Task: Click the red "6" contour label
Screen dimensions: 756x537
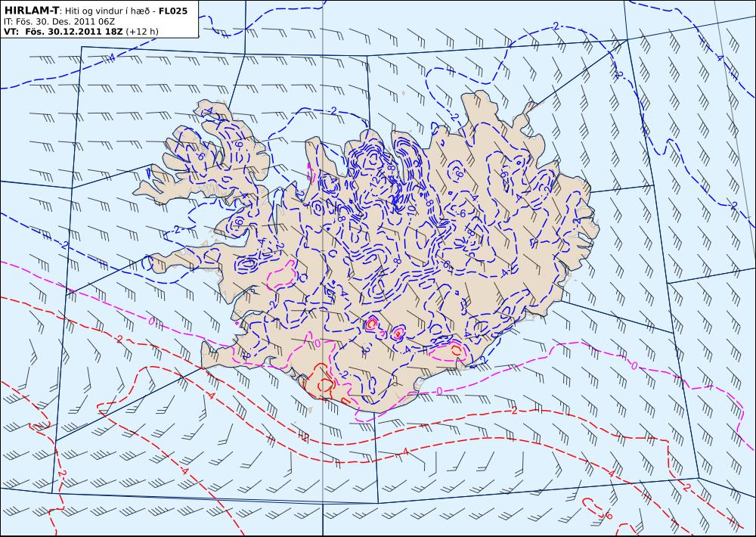Action: tap(609, 516)
